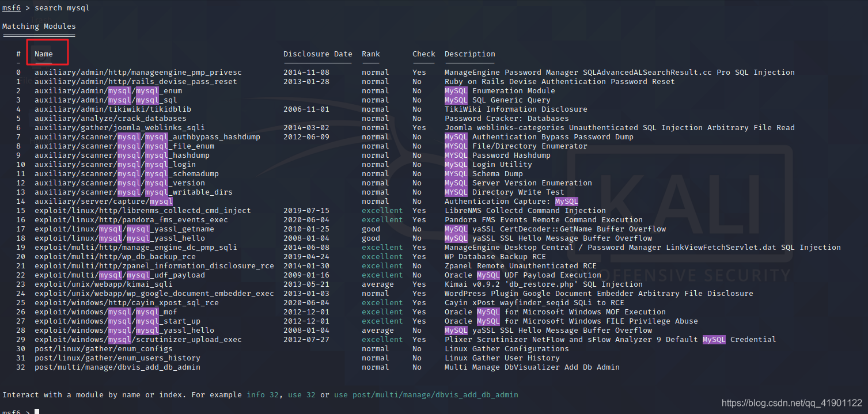Click the 'Check' column header

coord(424,54)
